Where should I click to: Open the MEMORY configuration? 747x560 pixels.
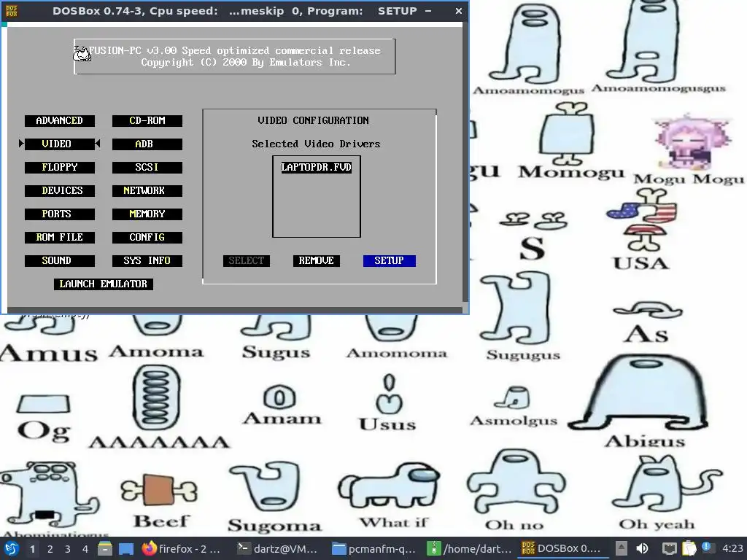tap(147, 214)
